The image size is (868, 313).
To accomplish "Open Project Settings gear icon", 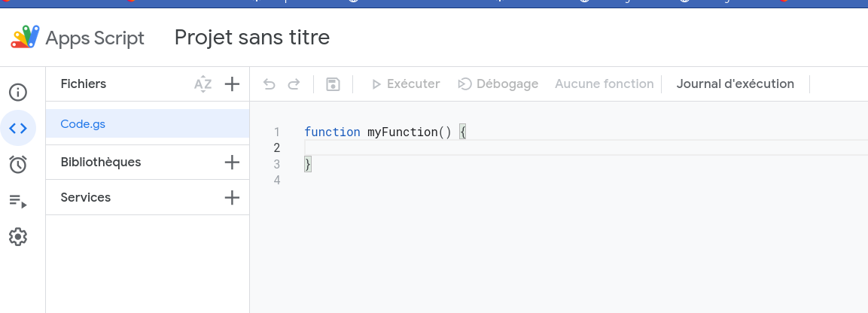I will (x=18, y=237).
